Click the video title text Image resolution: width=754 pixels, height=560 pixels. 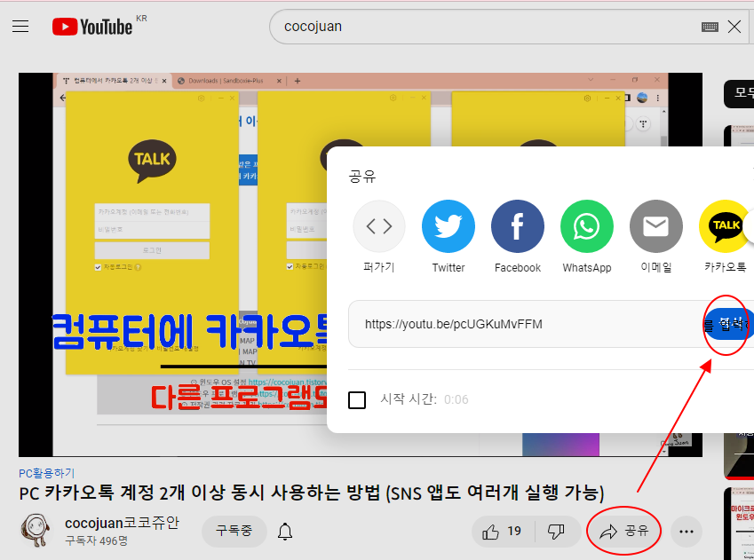pyautogui.click(x=311, y=493)
